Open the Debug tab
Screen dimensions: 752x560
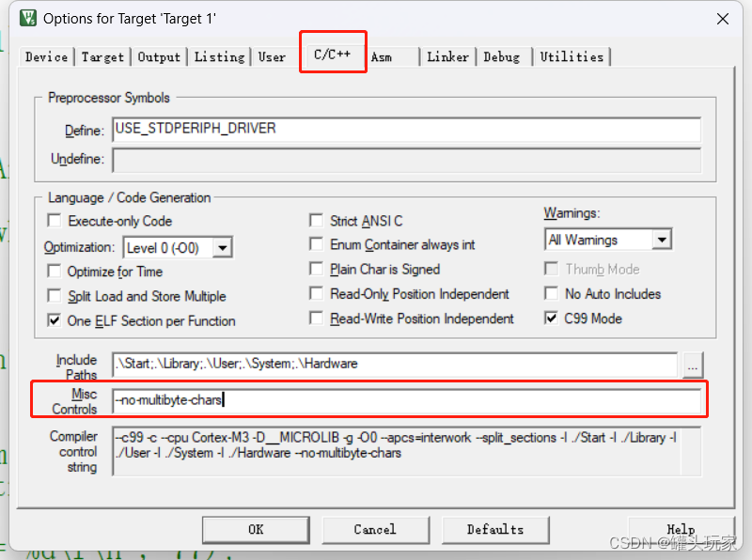504,56
